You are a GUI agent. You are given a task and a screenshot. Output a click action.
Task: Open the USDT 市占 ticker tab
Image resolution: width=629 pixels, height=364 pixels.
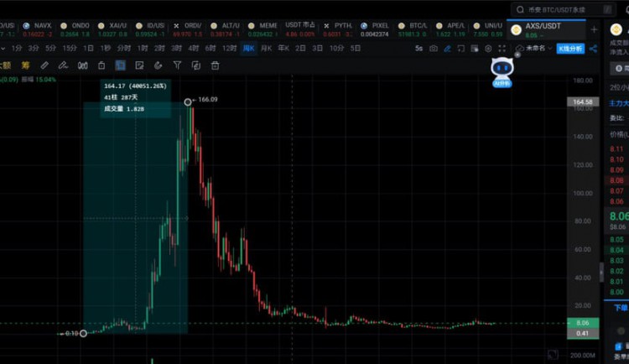point(300,29)
